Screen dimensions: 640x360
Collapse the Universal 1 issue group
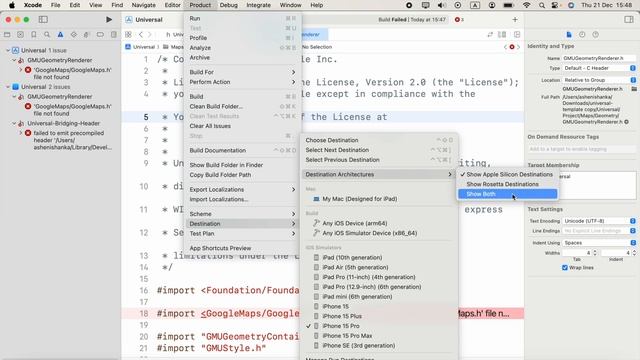click(x=7, y=50)
